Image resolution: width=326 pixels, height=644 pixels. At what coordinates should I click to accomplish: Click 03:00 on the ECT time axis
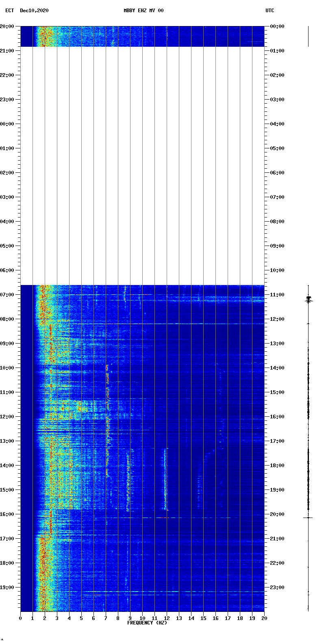tap(7, 197)
